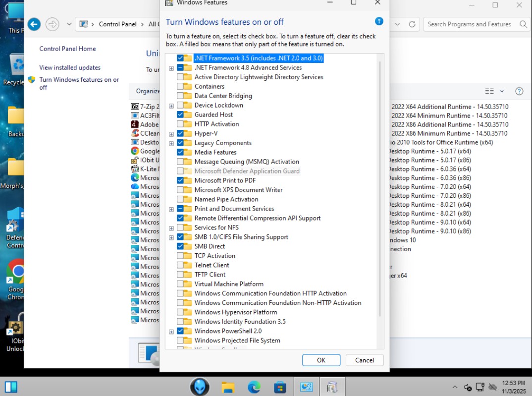Viewport: 532px width, 396px height.
Task: Select the TFTP Client row text
Action: coord(210,275)
